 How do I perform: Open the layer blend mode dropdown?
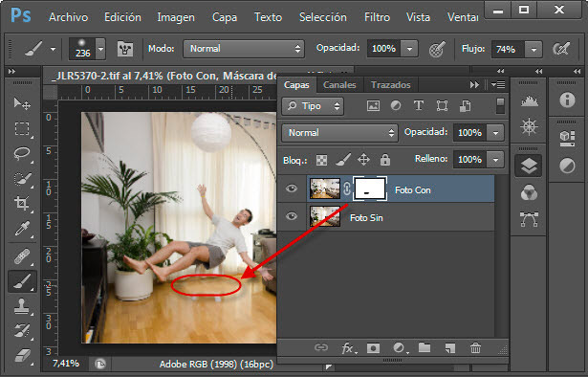pyautogui.click(x=339, y=132)
